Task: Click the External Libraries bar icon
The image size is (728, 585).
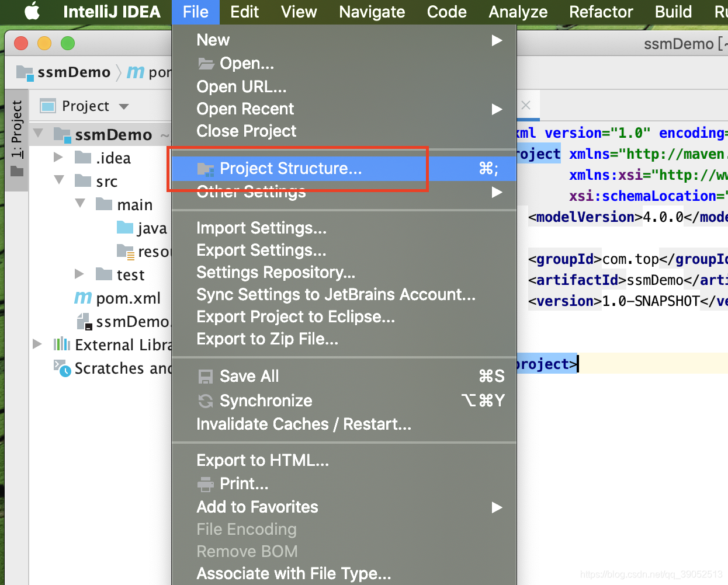Action: [62, 344]
